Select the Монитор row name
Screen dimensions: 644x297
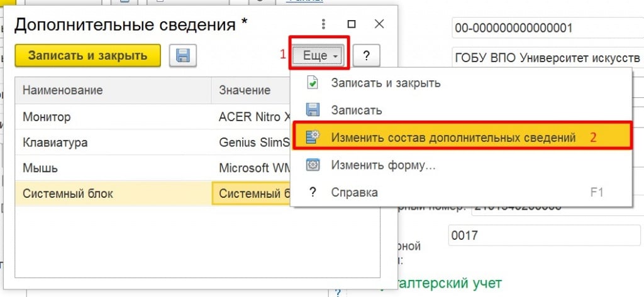click(47, 117)
